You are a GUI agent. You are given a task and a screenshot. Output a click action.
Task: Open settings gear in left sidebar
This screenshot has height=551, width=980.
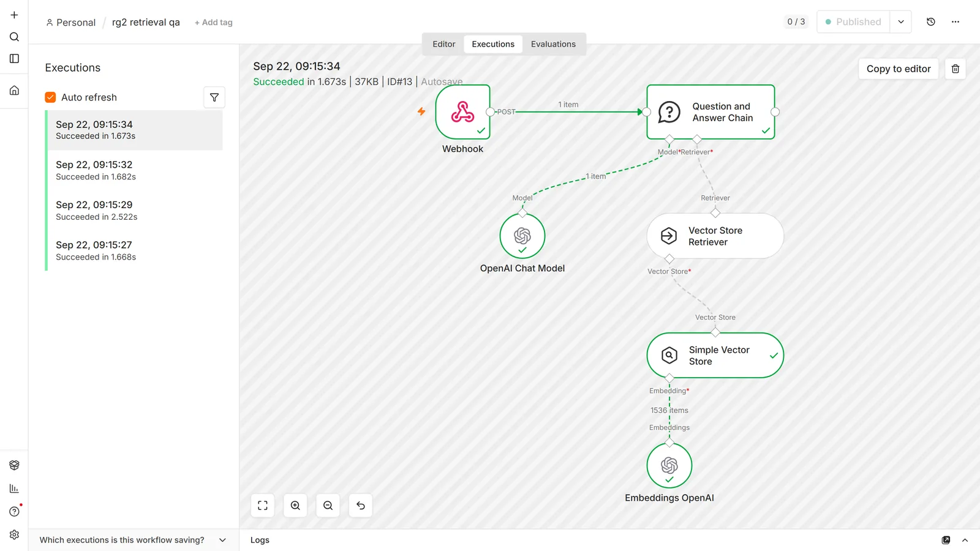14,535
